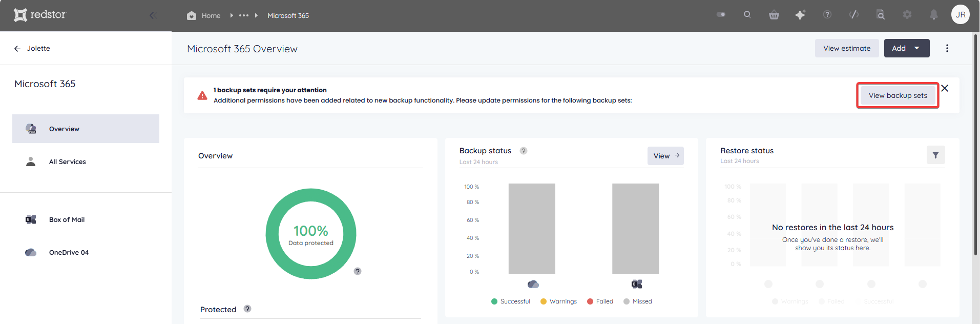980x324 pixels.
Task: Dismiss the attention banner with X
Action: (945, 88)
